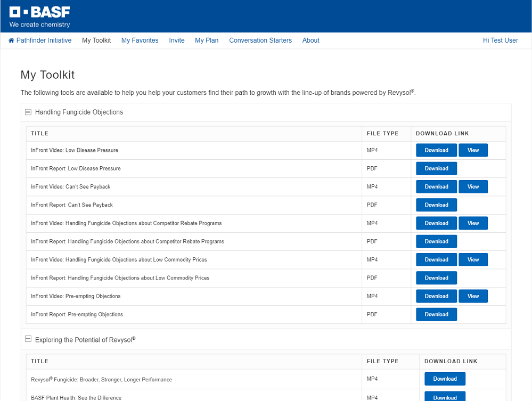Open the About page
This screenshot has height=401, width=532.
[311, 40]
